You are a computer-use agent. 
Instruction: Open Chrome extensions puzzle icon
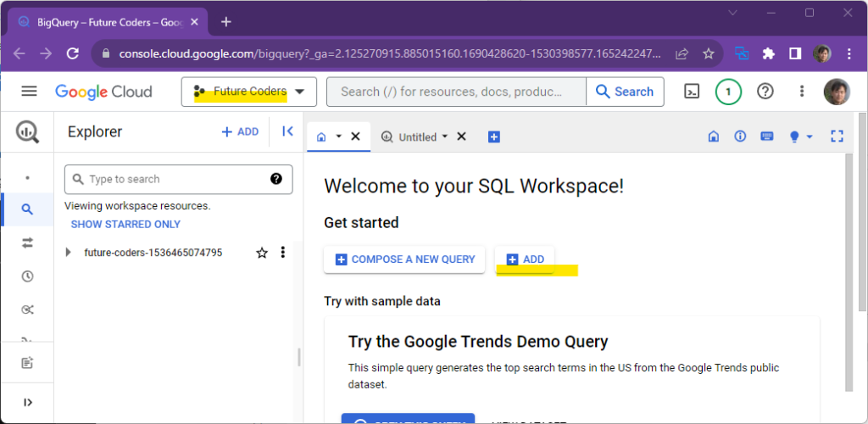(768, 53)
